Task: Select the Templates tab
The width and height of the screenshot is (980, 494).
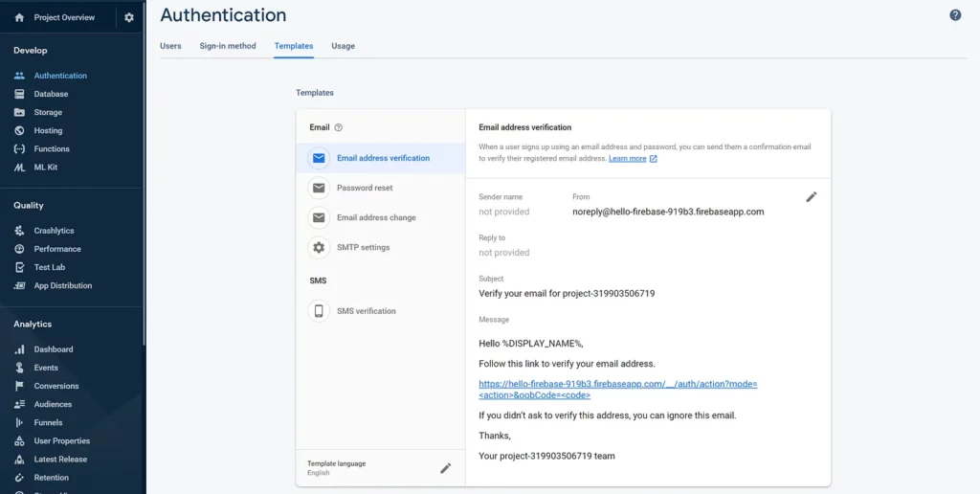Action: tap(294, 46)
